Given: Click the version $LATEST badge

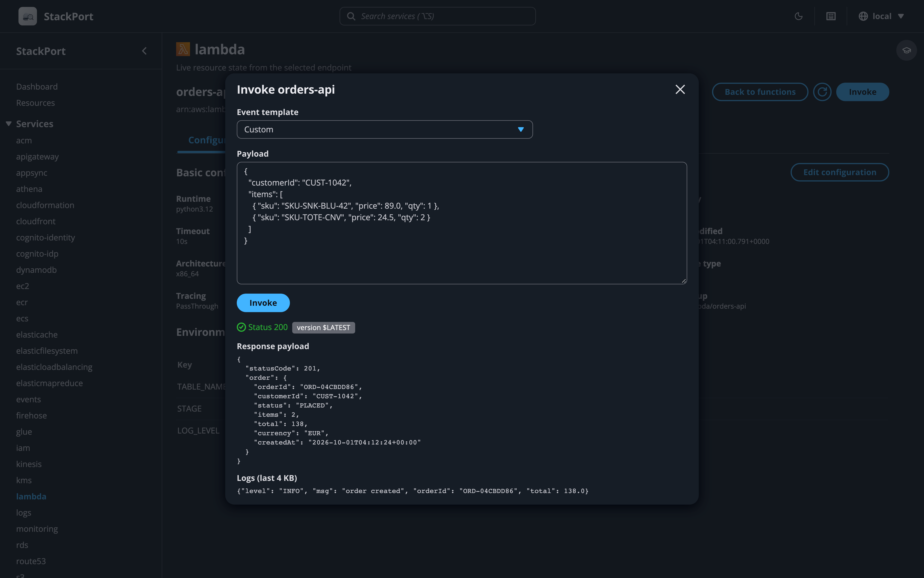Looking at the screenshot, I should coord(323,328).
